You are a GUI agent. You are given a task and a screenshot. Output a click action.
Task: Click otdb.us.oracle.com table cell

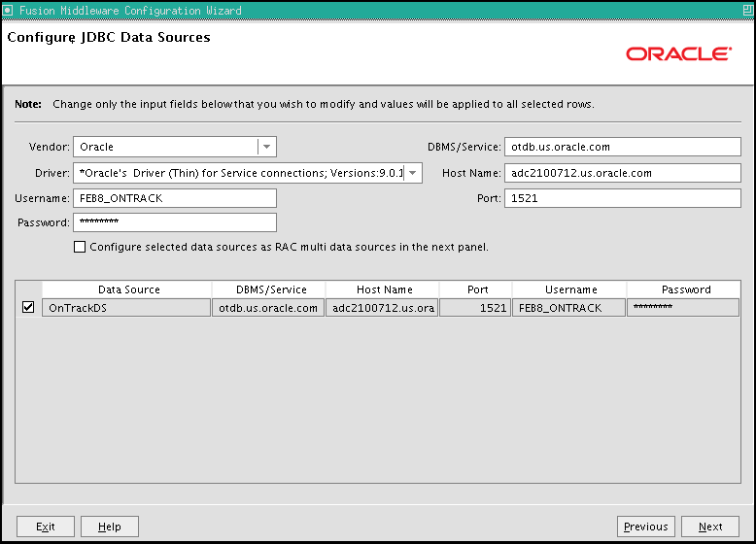268,308
